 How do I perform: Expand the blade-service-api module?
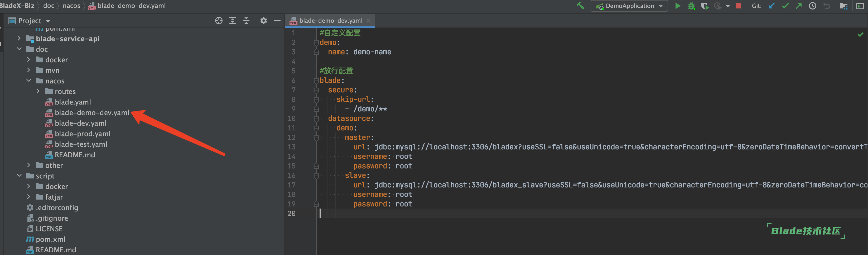tap(19, 39)
